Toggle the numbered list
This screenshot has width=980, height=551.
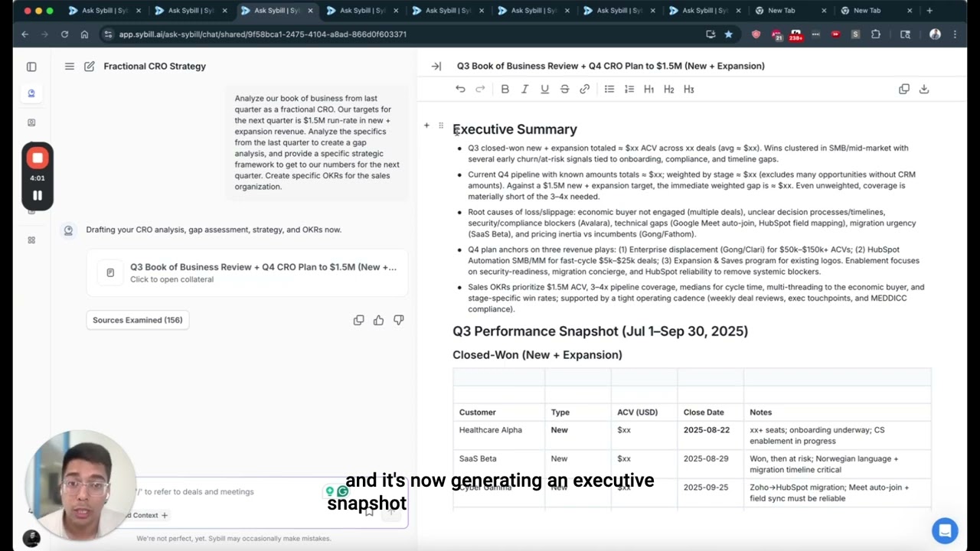pyautogui.click(x=629, y=89)
